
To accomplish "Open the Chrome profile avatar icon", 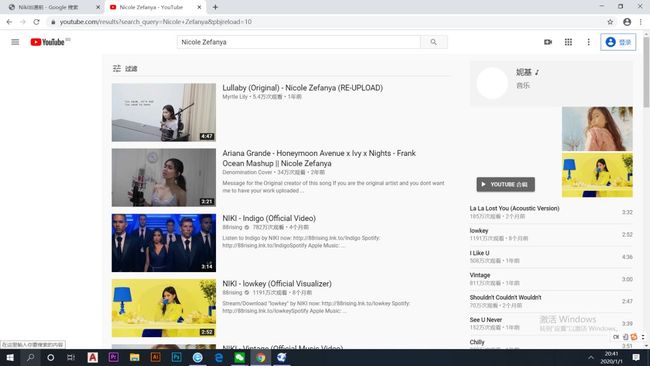I will 627,22.
